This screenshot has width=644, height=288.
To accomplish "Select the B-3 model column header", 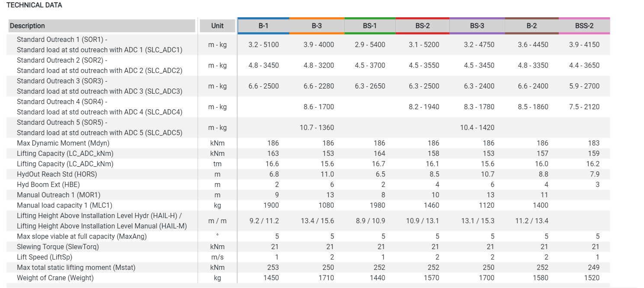I will [x=317, y=26].
